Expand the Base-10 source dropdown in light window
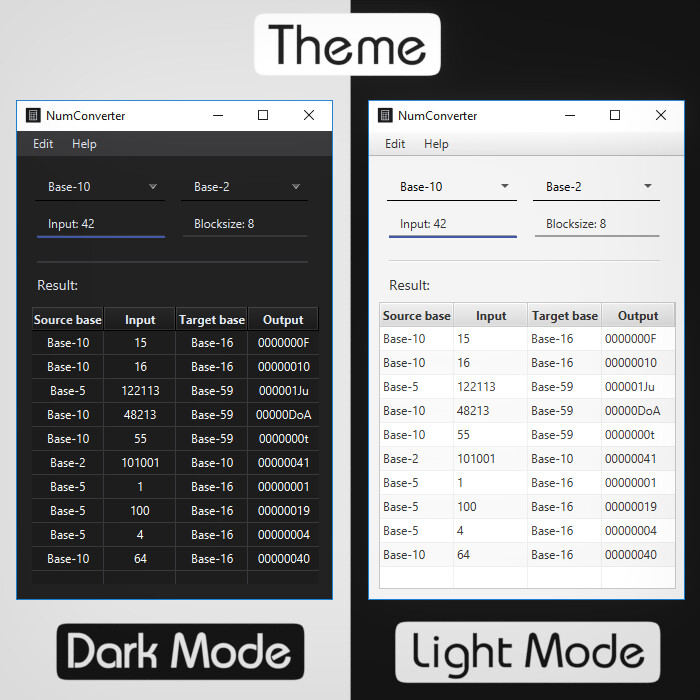Viewport: 700px width, 700px height. pos(452,187)
